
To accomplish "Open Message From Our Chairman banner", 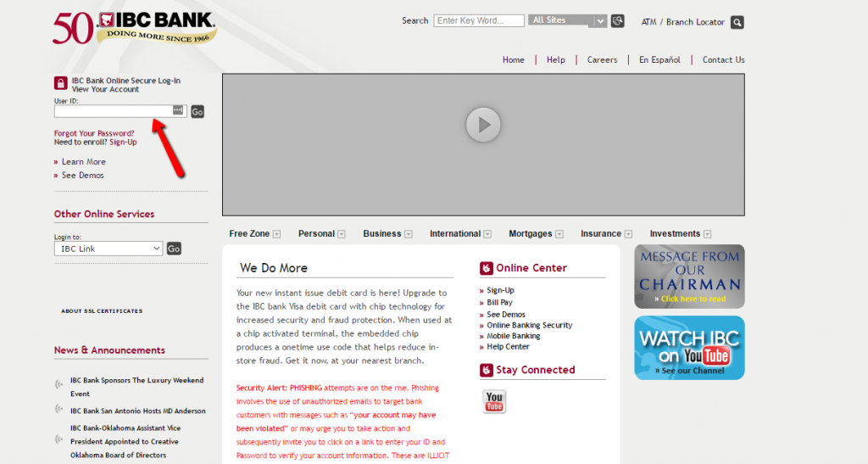I will click(689, 277).
